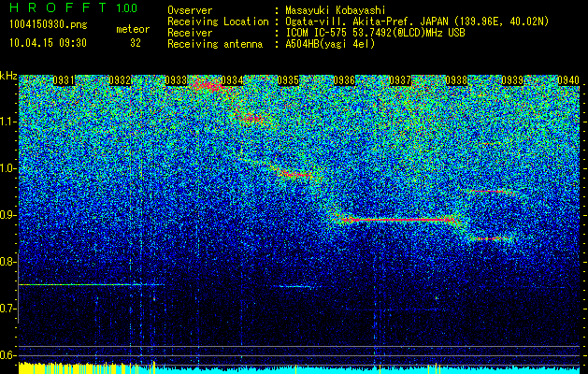Click the 0936 time marker

point(344,80)
